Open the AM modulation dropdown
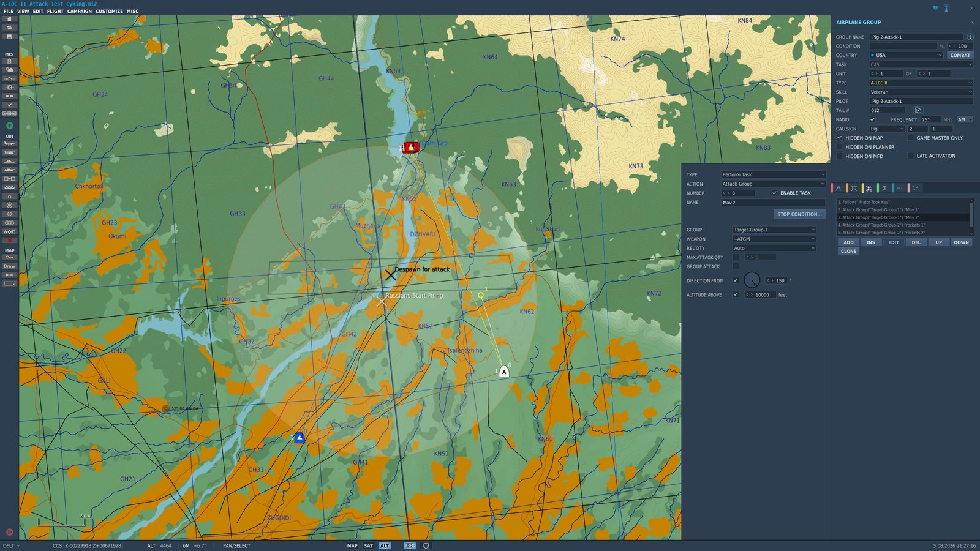Screen dimensions: 980x551 965,119
